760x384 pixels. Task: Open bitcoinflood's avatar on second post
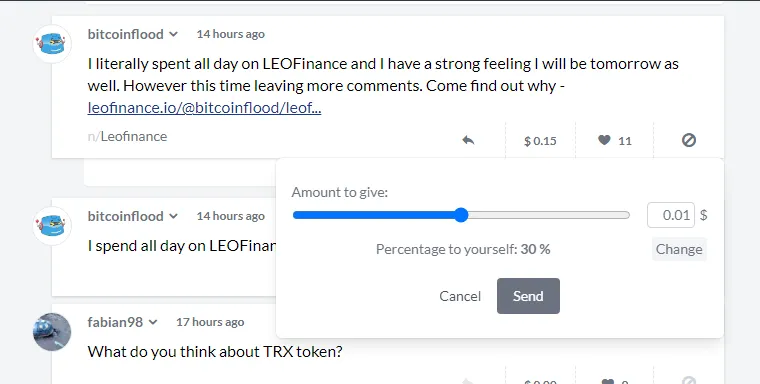52,225
